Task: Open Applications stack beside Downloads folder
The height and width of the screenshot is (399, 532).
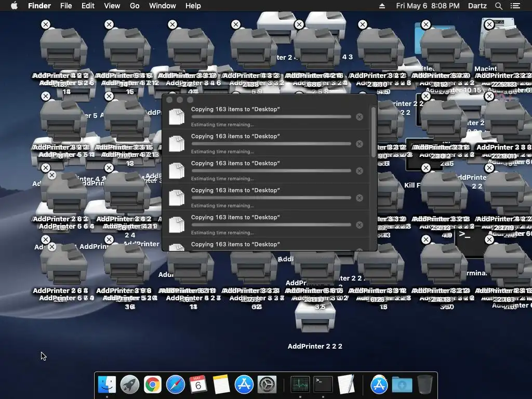Action: 379,384
